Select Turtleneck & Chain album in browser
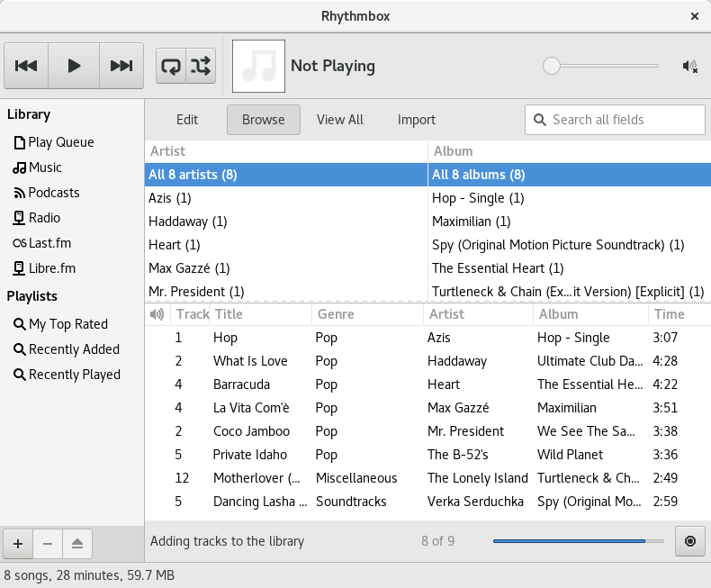The height and width of the screenshot is (588, 711). 570,291
